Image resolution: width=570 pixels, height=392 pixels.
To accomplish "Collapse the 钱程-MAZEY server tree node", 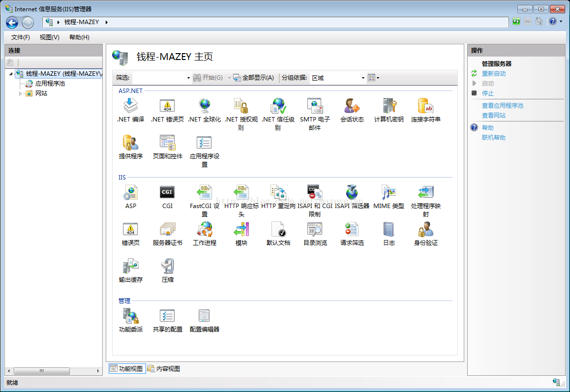I will point(11,74).
